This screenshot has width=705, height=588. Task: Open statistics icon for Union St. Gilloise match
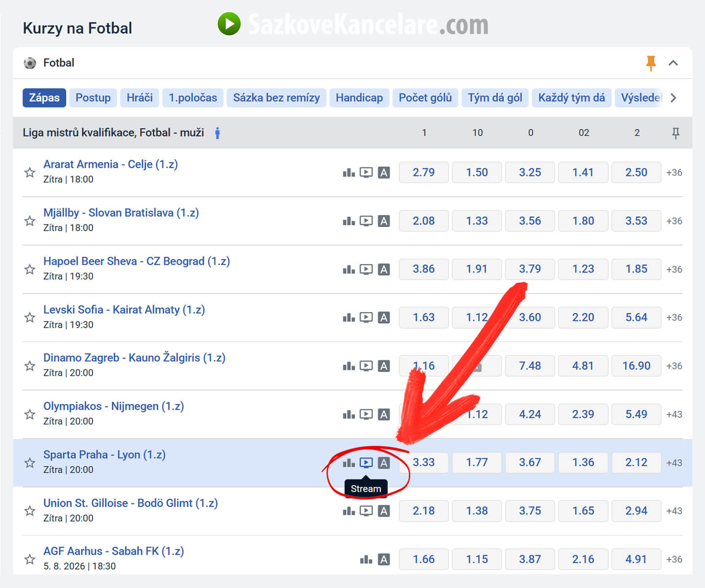(349, 511)
